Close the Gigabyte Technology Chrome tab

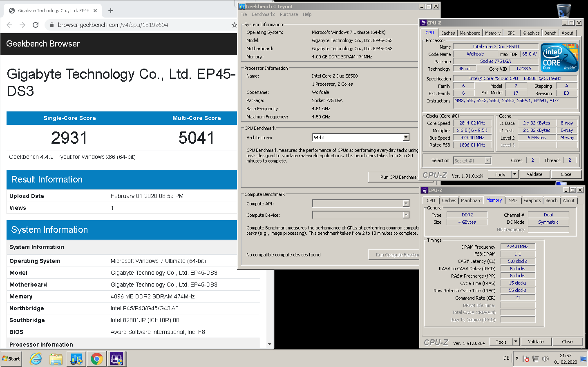pos(95,11)
